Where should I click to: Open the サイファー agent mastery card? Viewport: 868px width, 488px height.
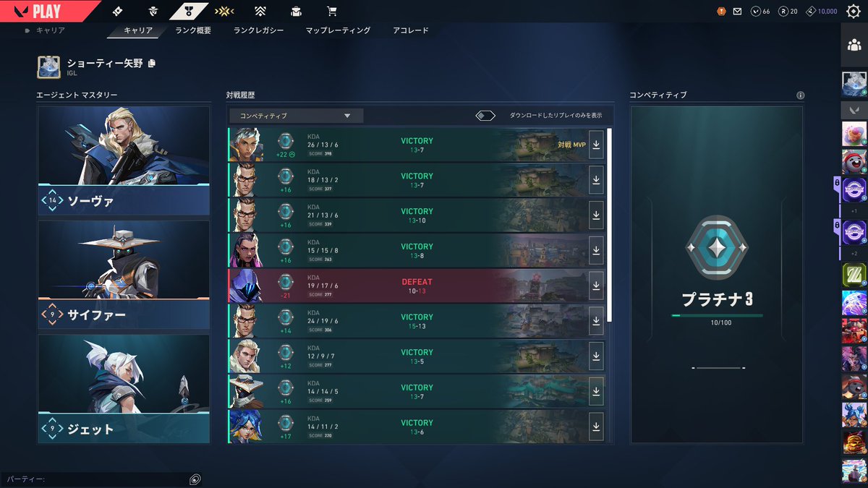(124, 275)
